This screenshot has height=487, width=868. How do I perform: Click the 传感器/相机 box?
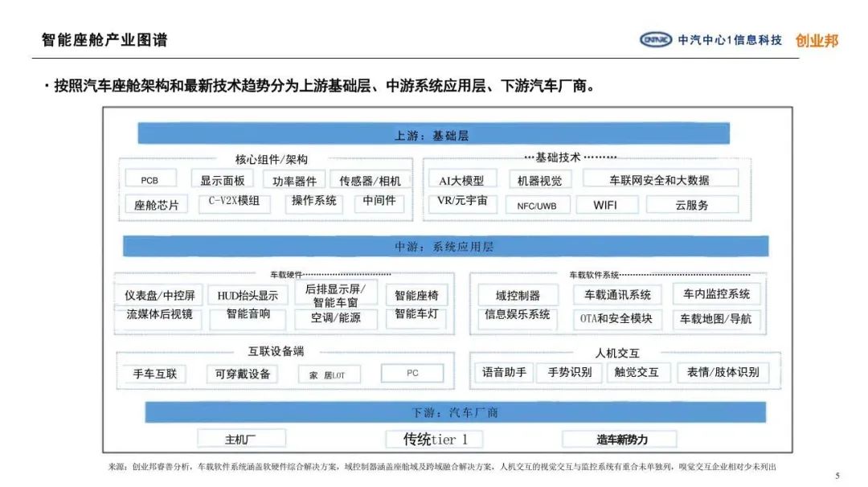pos(371,181)
